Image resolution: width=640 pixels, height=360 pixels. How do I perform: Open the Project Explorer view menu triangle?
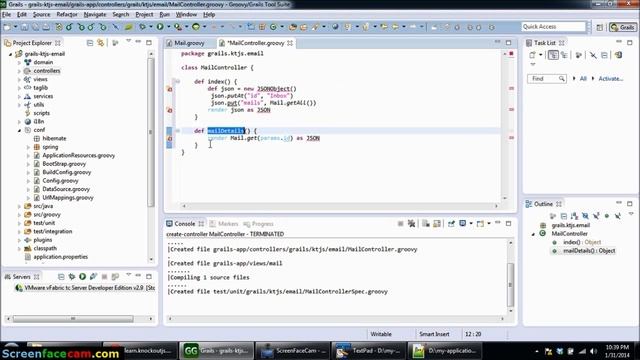pyautogui.click(x=128, y=41)
